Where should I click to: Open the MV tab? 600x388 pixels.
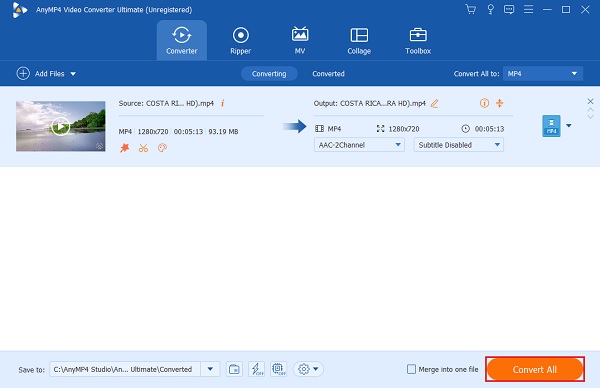click(300, 40)
